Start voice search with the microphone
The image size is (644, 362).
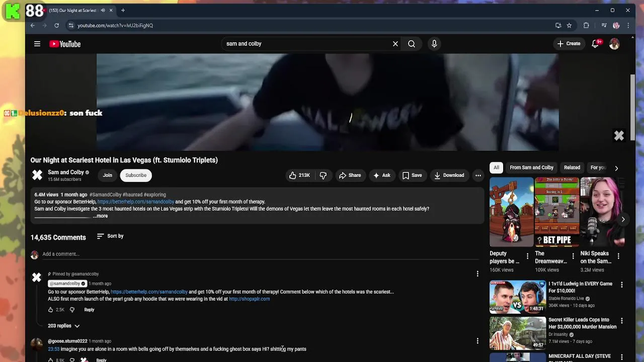(x=434, y=44)
